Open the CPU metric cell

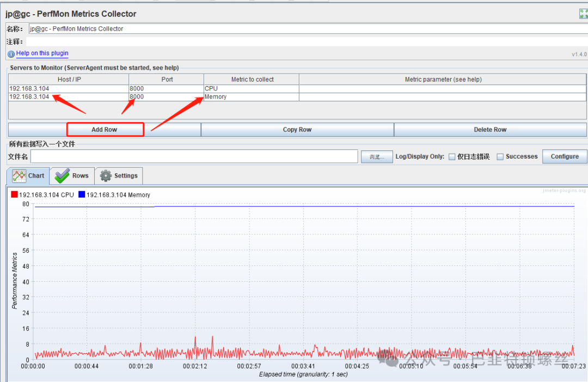252,89
